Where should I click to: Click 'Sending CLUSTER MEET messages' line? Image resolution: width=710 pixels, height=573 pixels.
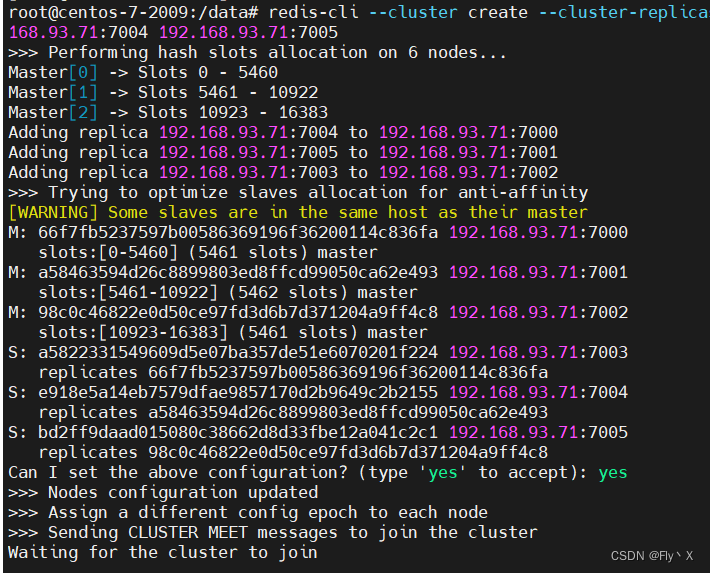click(273, 532)
